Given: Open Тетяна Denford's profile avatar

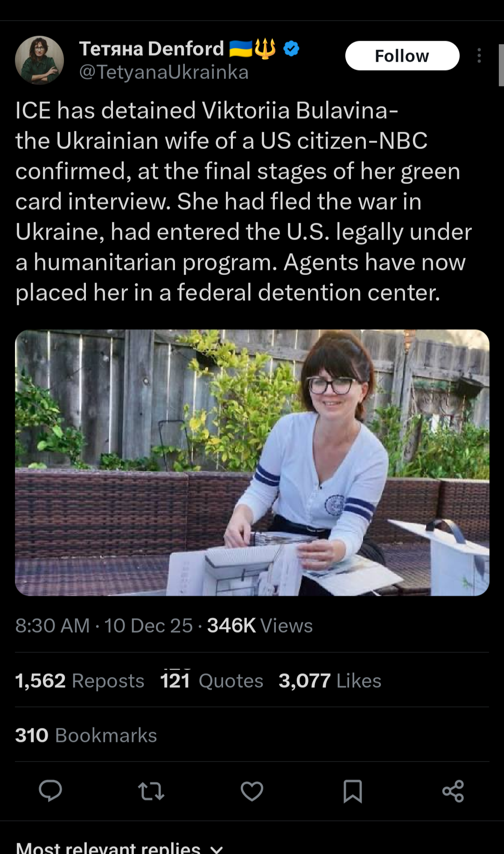Looking at the screenshot, I should tap(40, 60).
